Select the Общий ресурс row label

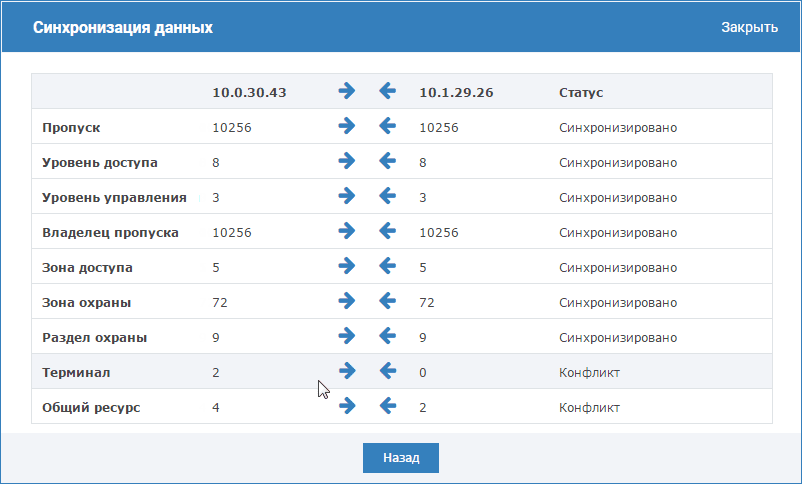click(x=91, y=408)
